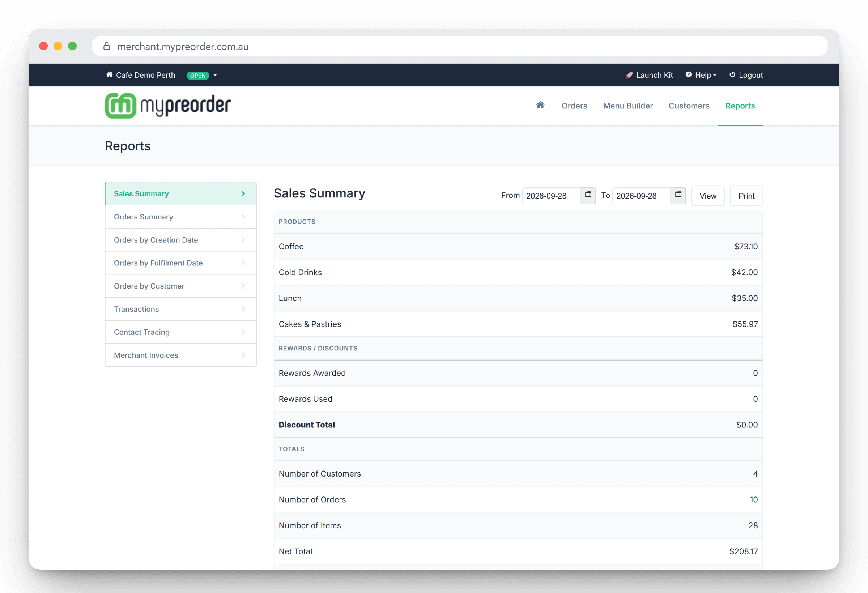Click the Cakes & Pastries row

[x=518, y=324]
